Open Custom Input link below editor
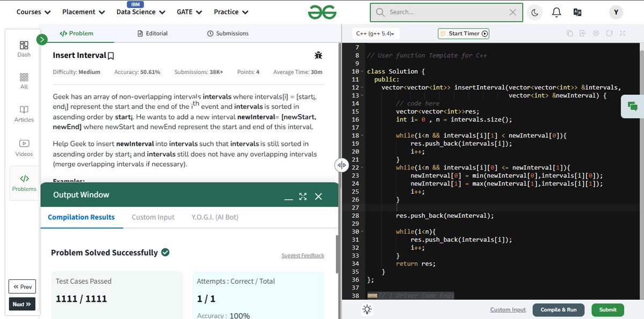 coord(508,309)
